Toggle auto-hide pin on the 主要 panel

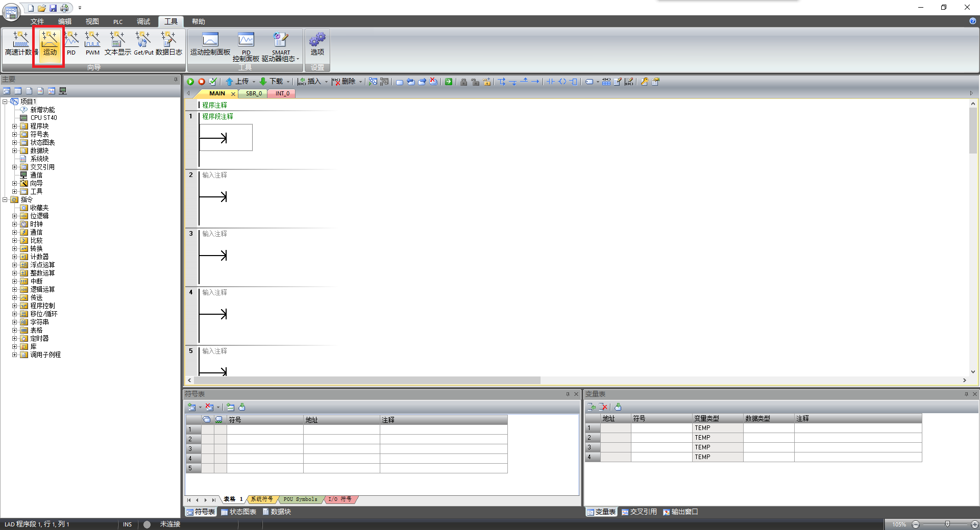[x=176, y=79]
